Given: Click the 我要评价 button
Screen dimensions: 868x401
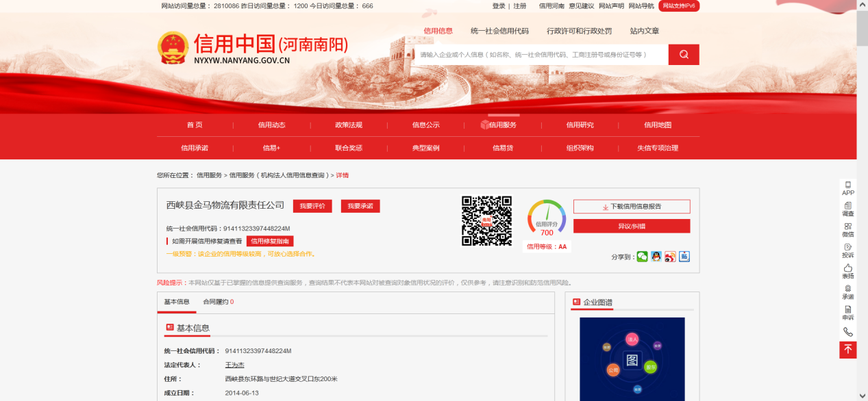Looking at the screenshot, I should pos(312,206).
